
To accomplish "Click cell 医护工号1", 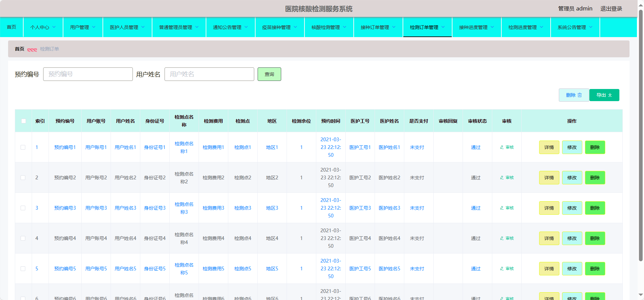I will 360,147.
